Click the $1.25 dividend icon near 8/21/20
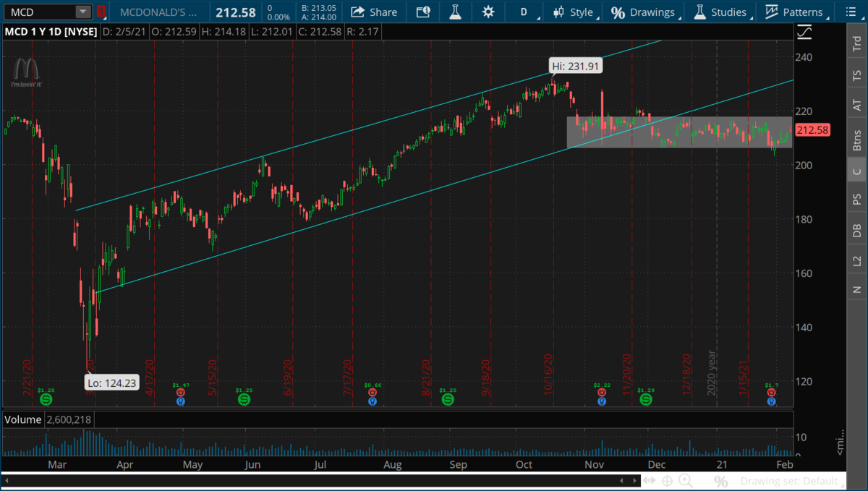The width and height of the screenshot is (868, 491). coord(448,398)
